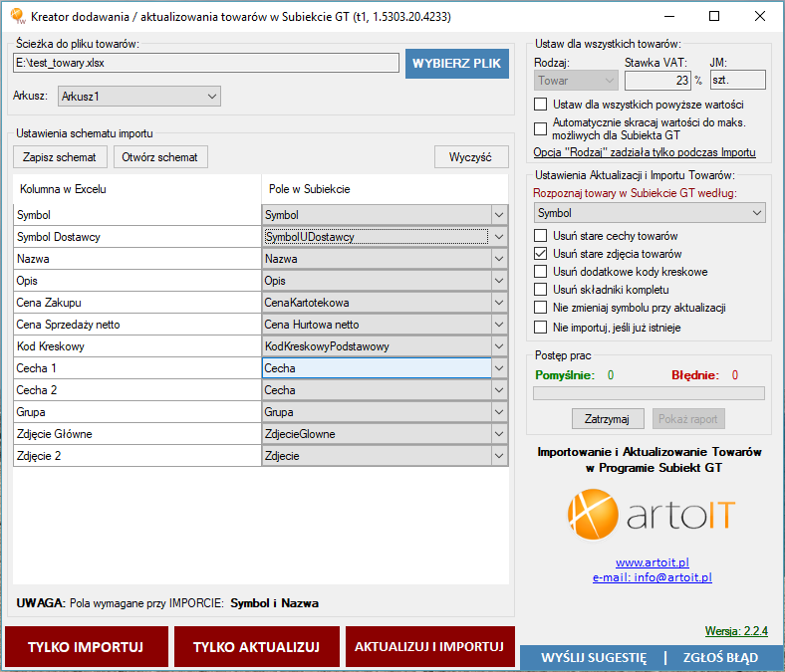Click 'Zatrzymaj' button
Image resolution: width=785 pixels, height=672 pixels.
[x=608, y=419]
